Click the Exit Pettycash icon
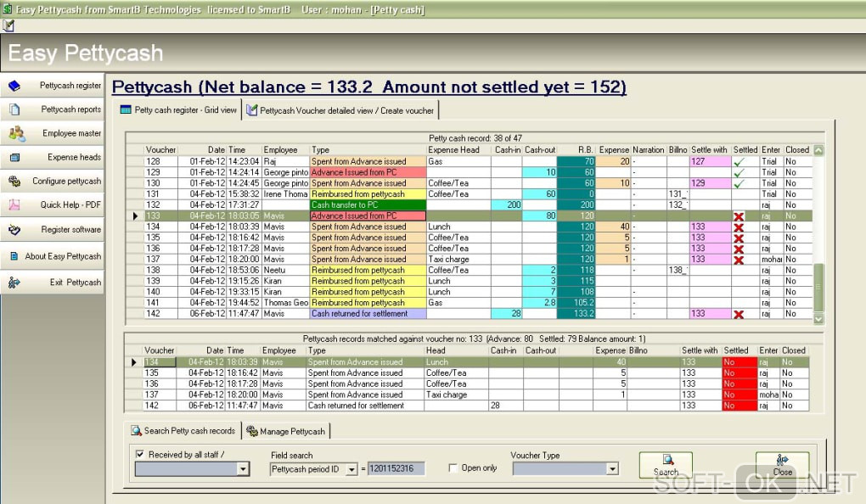866x504 pixels. 14,283
